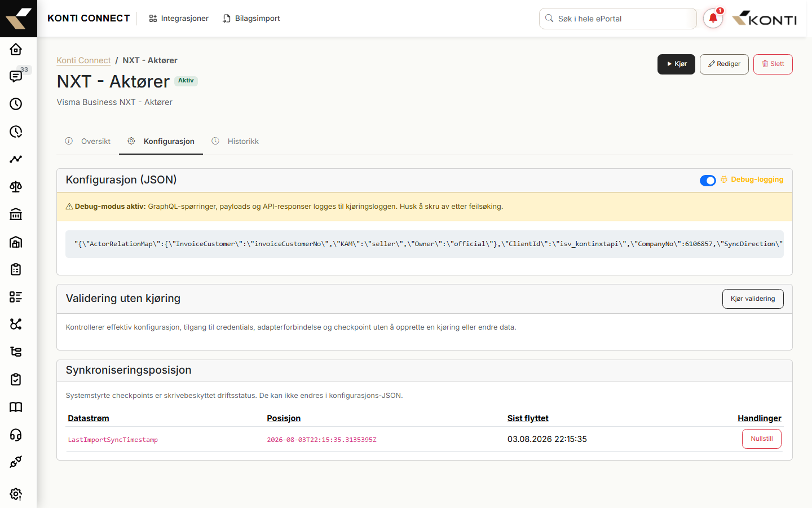Click the 'Validering uten kjøring' heading
This screenshot has width=812, height=508.
[123, 299]
